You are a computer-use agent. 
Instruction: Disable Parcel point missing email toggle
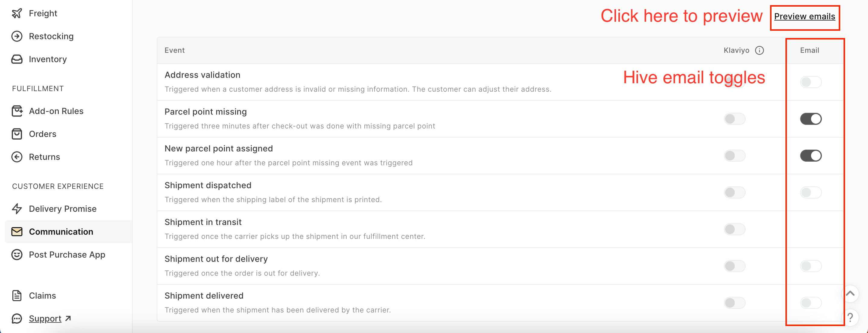[x=811, y=119]
